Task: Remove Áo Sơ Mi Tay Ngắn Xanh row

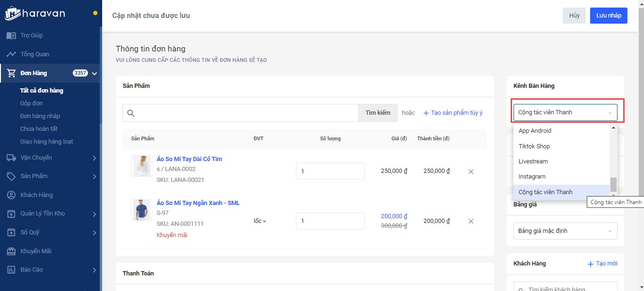Action: click(x=471, y=221)
